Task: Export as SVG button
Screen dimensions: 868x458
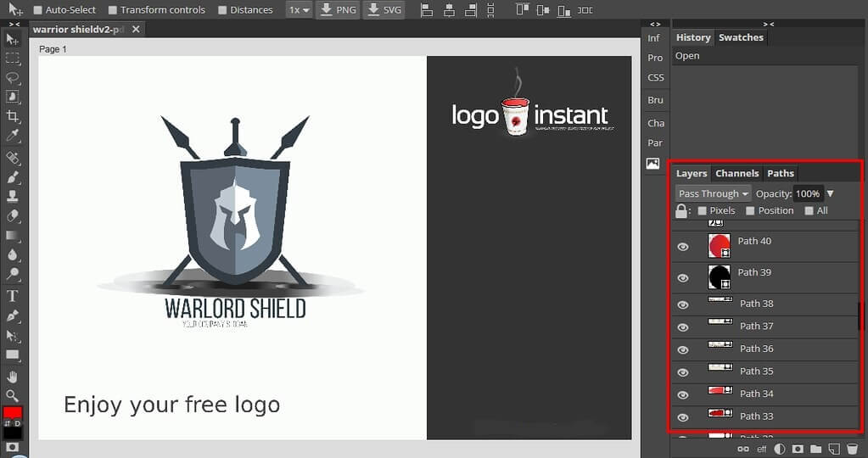Action: click(x=384, y=10)
